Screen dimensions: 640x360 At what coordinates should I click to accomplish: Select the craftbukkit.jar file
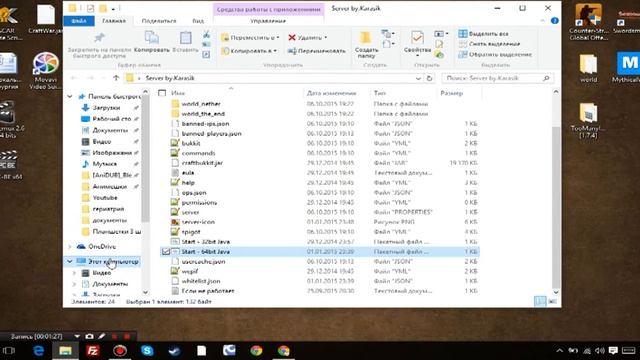point(202,163)
